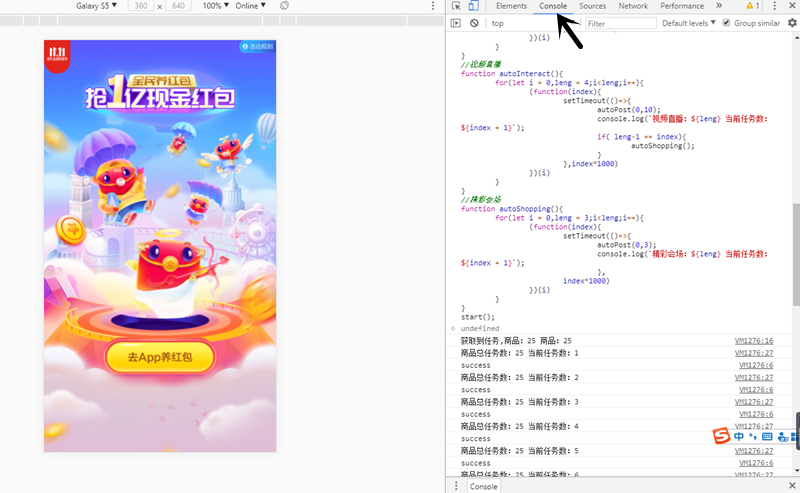The width and height of the screenshot is (800, 493).
Task: Open VM1276:27 link for 当前任务数: 3 row
Action: click(x=754, y=402)
